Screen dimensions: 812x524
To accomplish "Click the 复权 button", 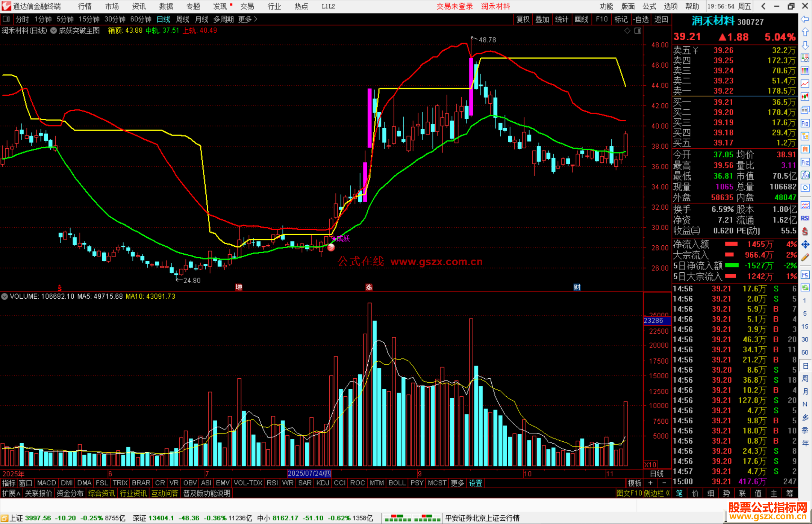I will [523, 19].
